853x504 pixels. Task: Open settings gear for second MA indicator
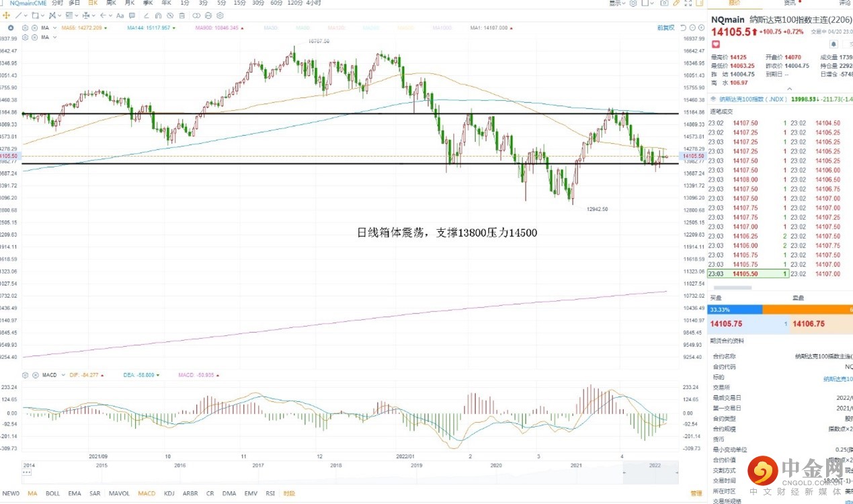point(26,37)
